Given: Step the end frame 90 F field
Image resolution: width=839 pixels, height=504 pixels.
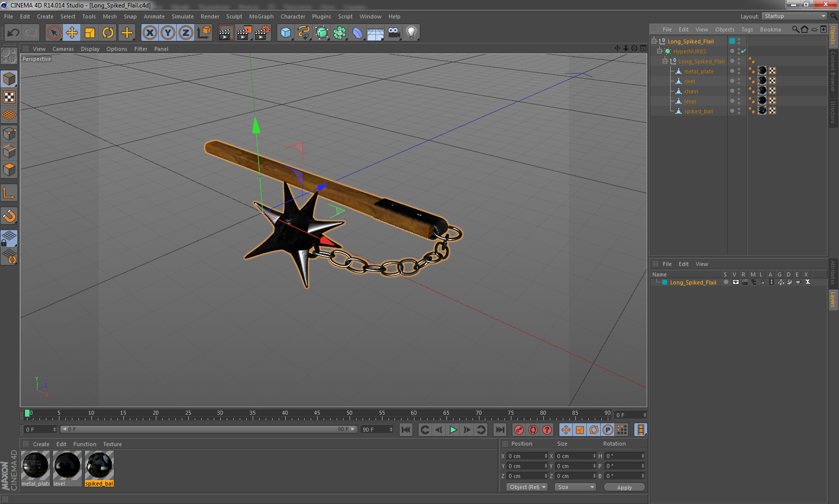Looking at the screenshot, I should point(391,430).
